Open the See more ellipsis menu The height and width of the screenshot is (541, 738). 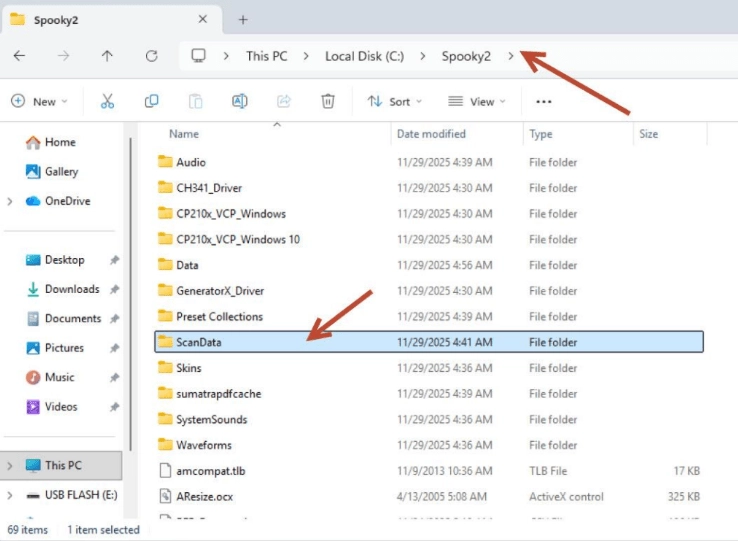click(x=544, y=101)
